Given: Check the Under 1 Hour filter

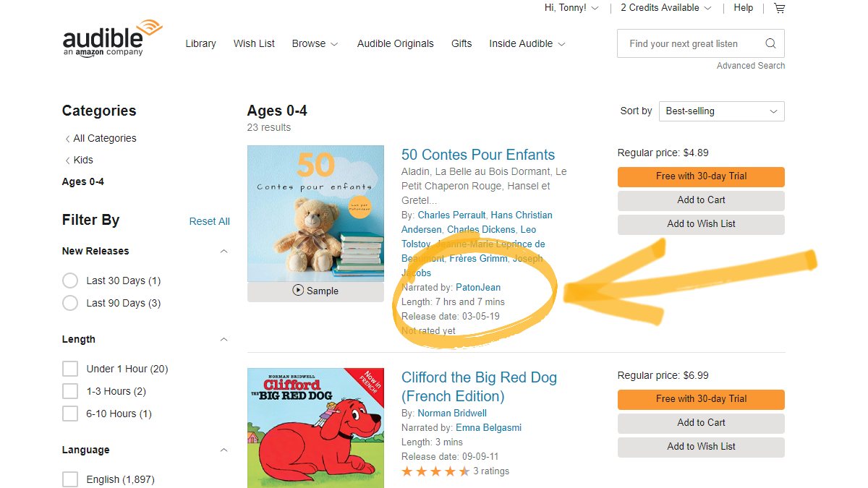Looking at the screenshot, I should click(x=70, y=369).
